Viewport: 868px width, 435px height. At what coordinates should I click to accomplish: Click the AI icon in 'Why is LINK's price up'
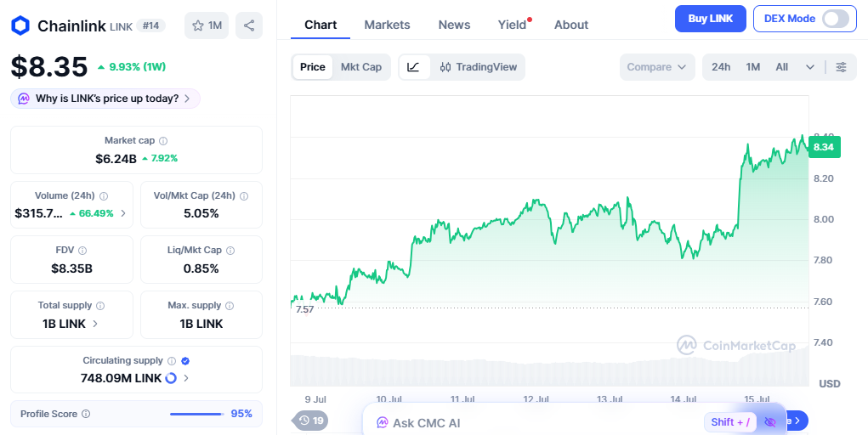coord(24,99)
